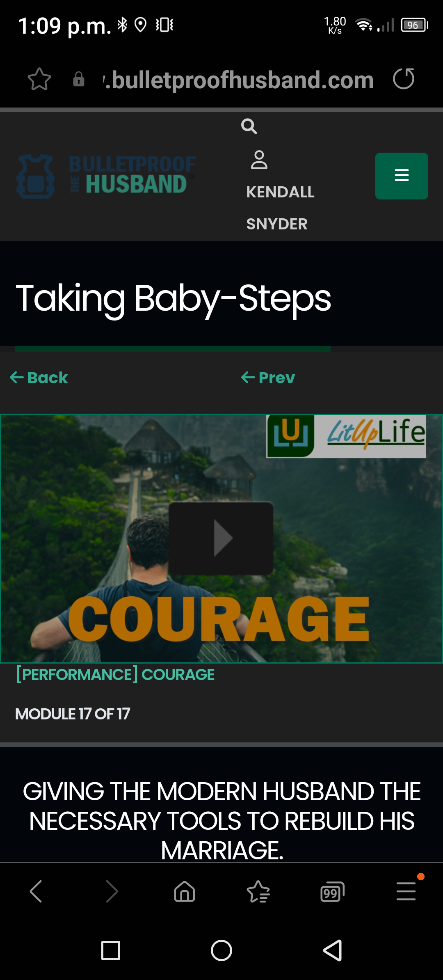443x980 pixels.
Task: Tap the Android home circle button
Action: (221, 950)
